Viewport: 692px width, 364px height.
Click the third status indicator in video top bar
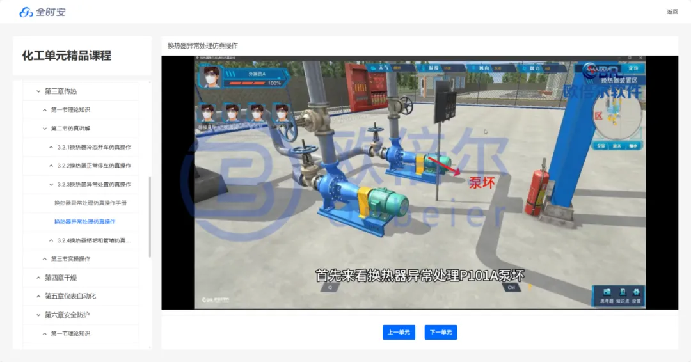tap(490, 68)
